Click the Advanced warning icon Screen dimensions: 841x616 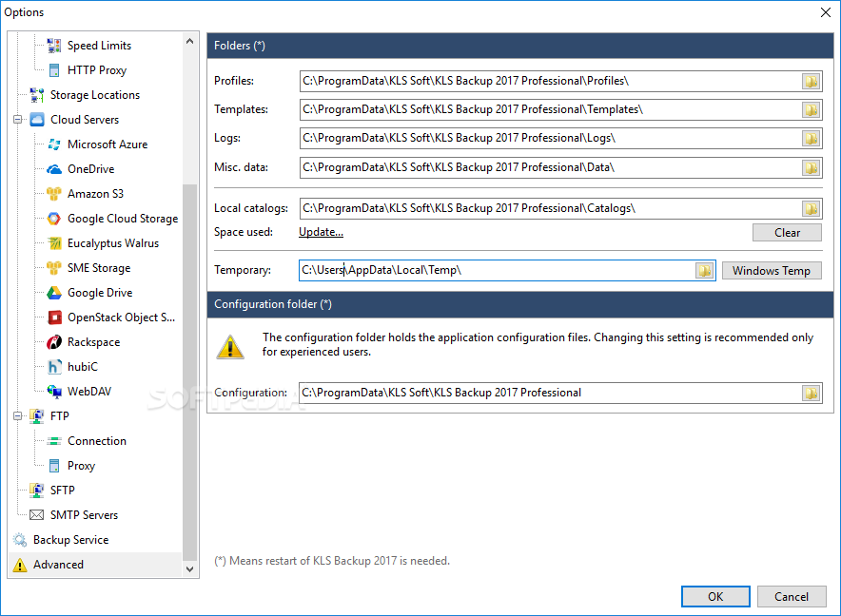20,565
